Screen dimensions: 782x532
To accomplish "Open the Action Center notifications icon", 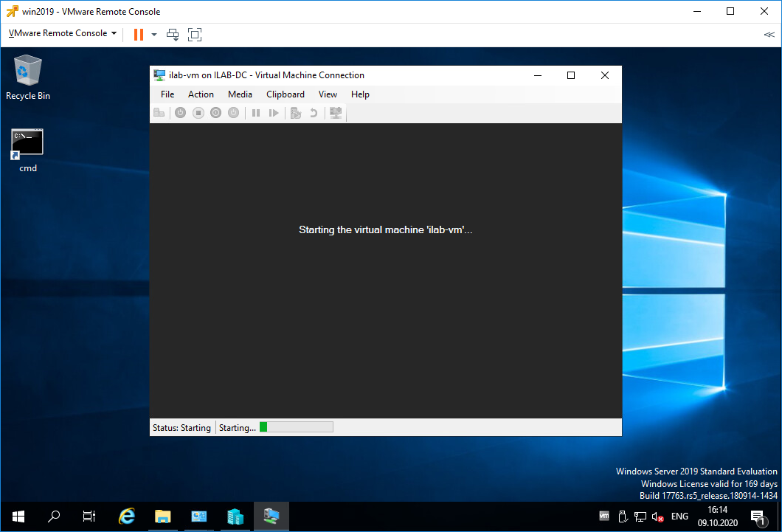I will (x=758, y=517).
